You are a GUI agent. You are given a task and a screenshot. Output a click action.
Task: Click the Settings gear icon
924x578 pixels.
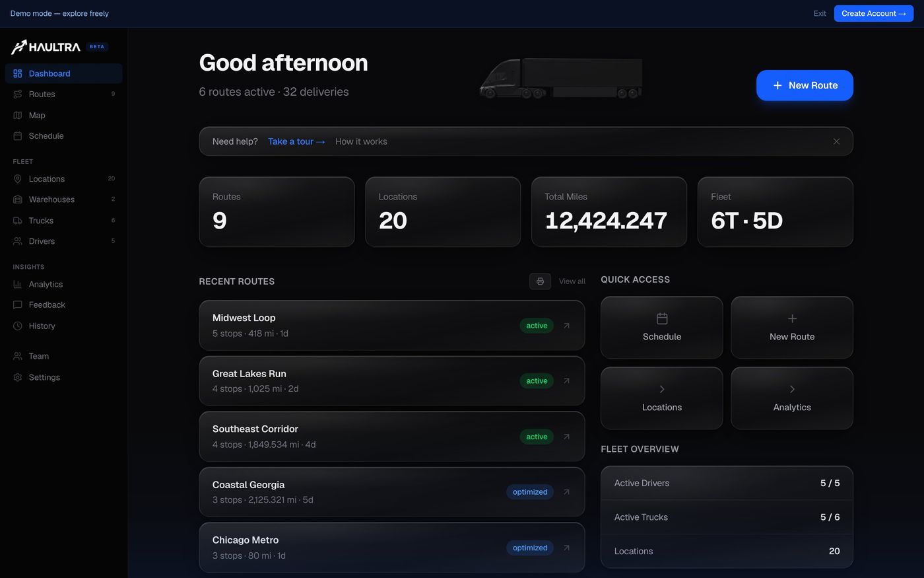18,377
